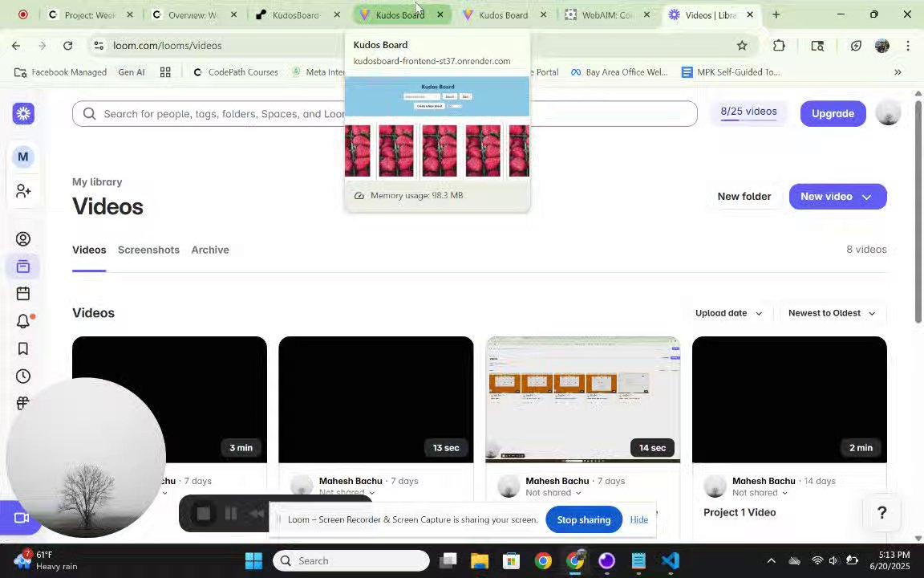Click the 8/25 videos usage indicator
The image size is (924, 578).
(x=748, y=112)
